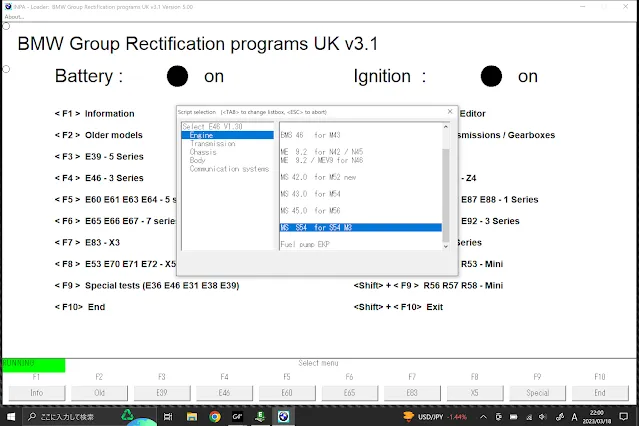Click <F9> Special tests entry

tap(147, 286)
